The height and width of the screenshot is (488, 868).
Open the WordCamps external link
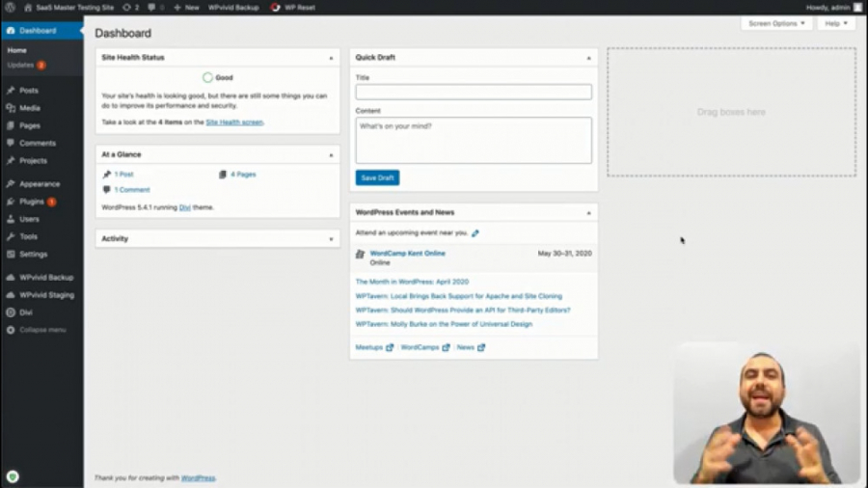(x=424, y=347)
